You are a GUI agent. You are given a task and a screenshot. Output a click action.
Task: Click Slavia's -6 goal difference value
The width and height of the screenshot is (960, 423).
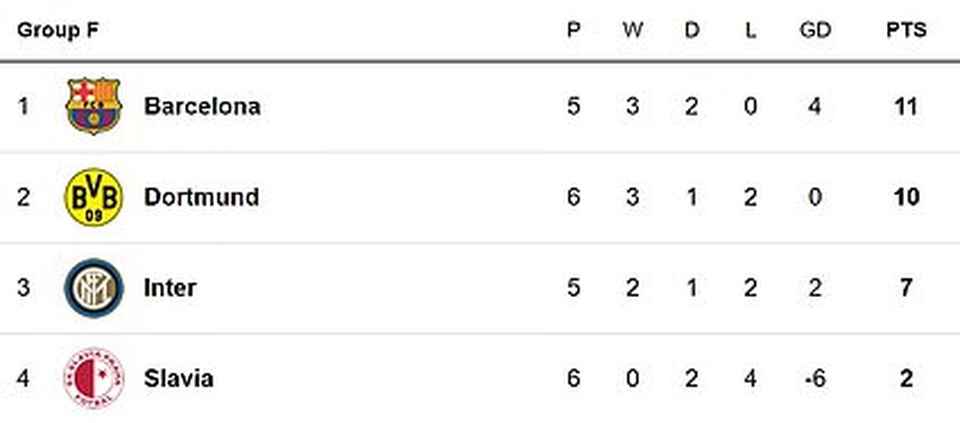(x=815, y=379)
